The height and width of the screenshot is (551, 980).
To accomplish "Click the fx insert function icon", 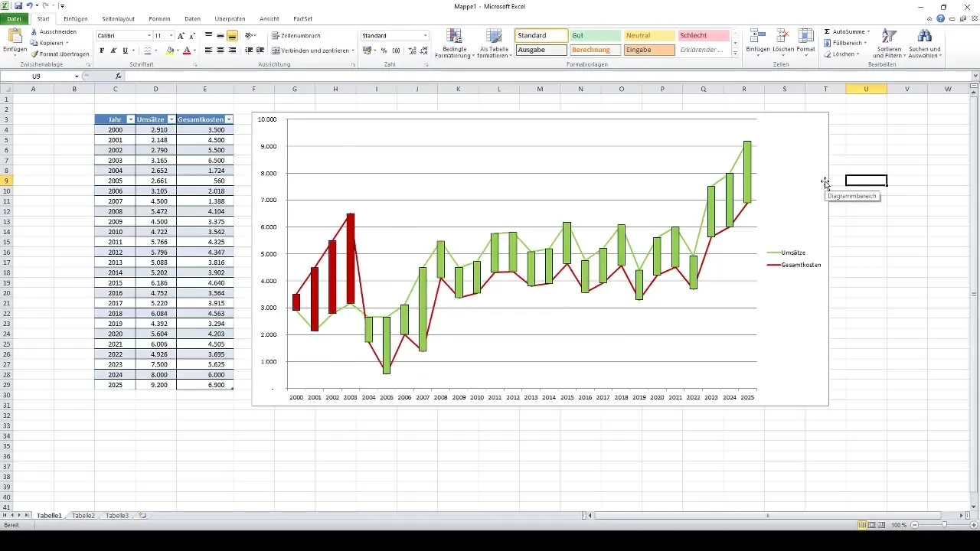I will coord(118,77).
